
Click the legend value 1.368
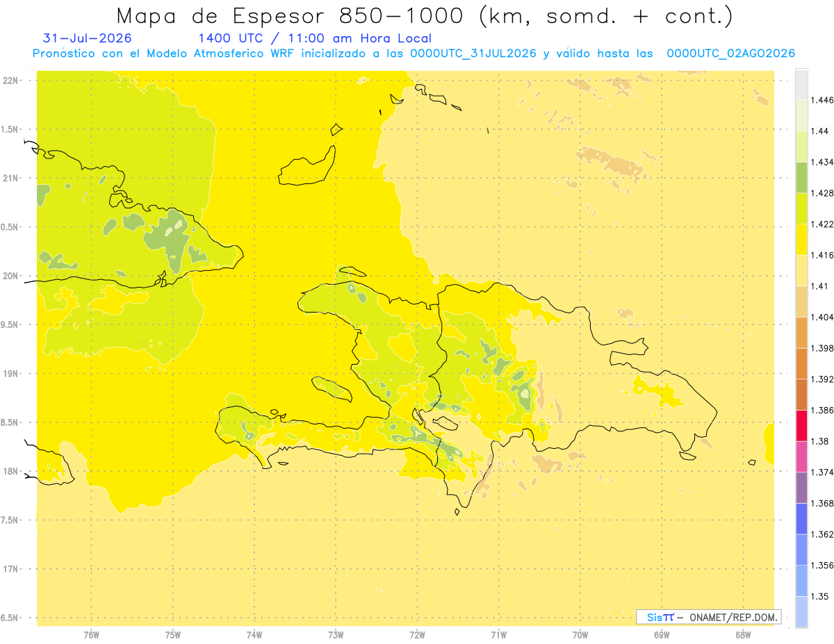point(822,503)
